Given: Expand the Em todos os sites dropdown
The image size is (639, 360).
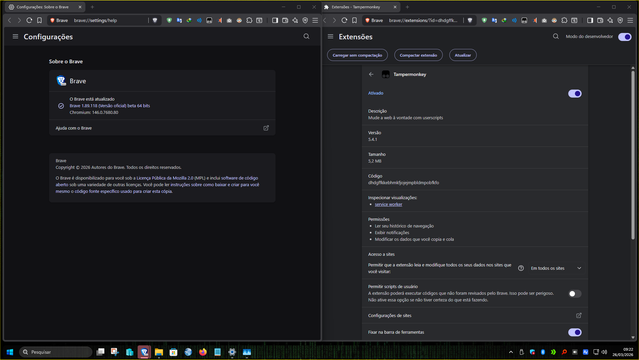Looking at the screenshot, I should coord(555,268).
